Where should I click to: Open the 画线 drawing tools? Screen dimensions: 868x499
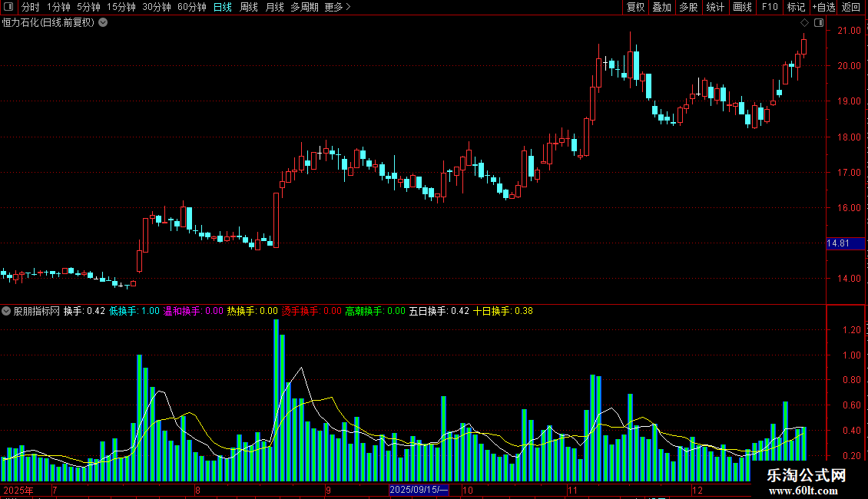742,7
